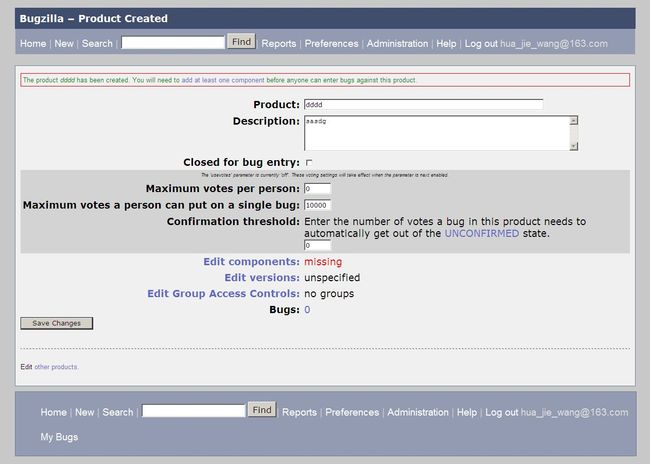
Task: Open Search link in bottom footer bar
Action: [118, 412]
